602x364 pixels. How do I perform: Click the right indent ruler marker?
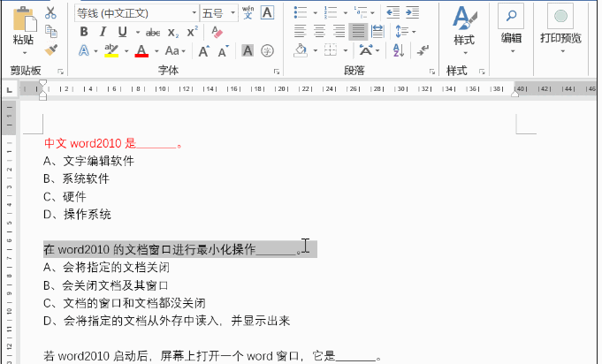click(514, 93)
